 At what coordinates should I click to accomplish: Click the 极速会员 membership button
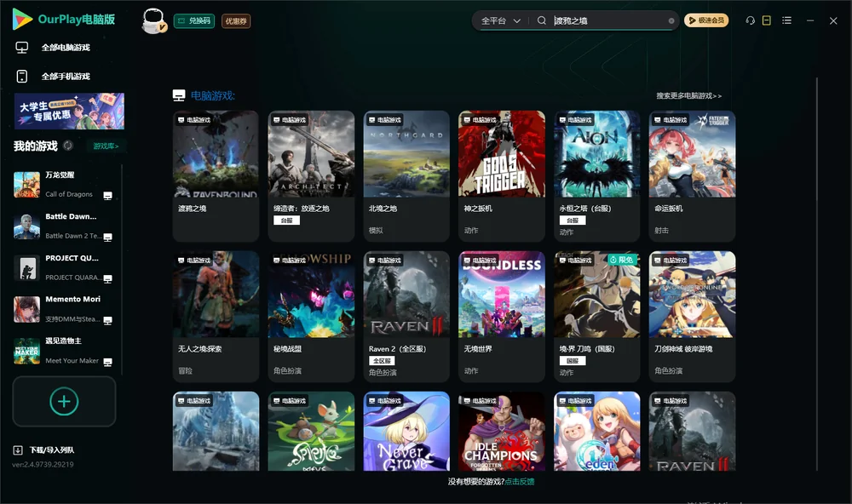point(705,20)
